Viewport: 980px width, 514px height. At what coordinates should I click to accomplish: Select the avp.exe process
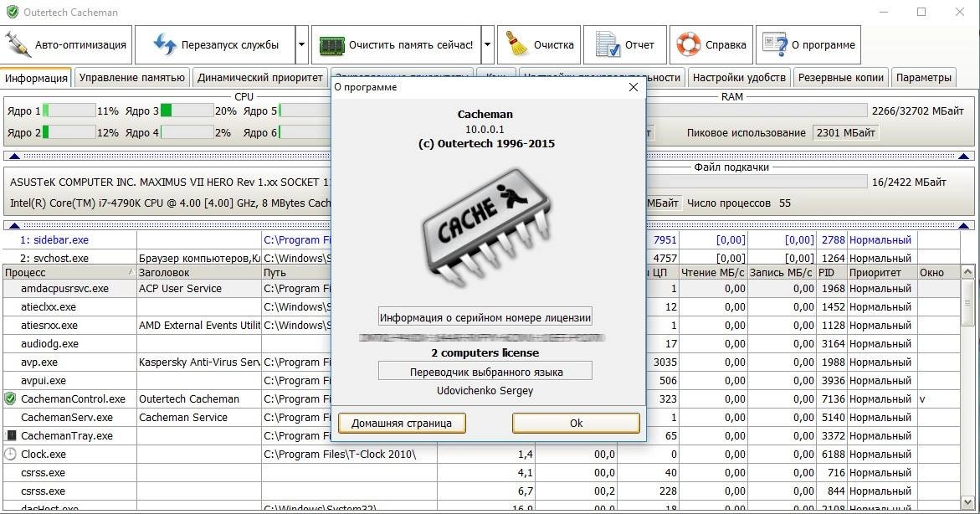(x=39, y=362)
